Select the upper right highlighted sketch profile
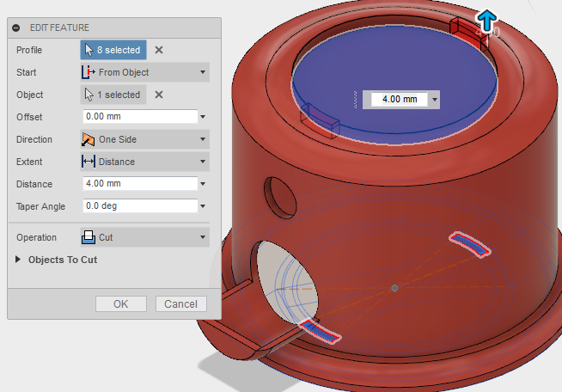562x392 pixels. point(470,245)
